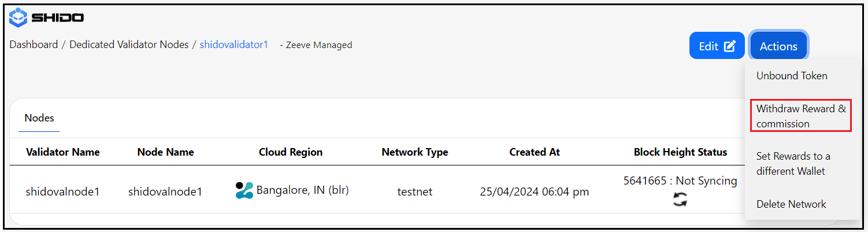Image resolution: width=868 pixels, height=232 pixels.
Task: Open Dedicated Validator Nodes breadcrumb link
Action: [129, 45]
